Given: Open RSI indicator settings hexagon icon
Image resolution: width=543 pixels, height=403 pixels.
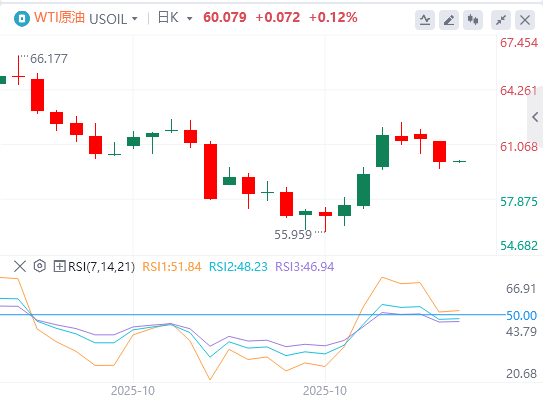Looking at the screenshot, I should pos(40,266).
